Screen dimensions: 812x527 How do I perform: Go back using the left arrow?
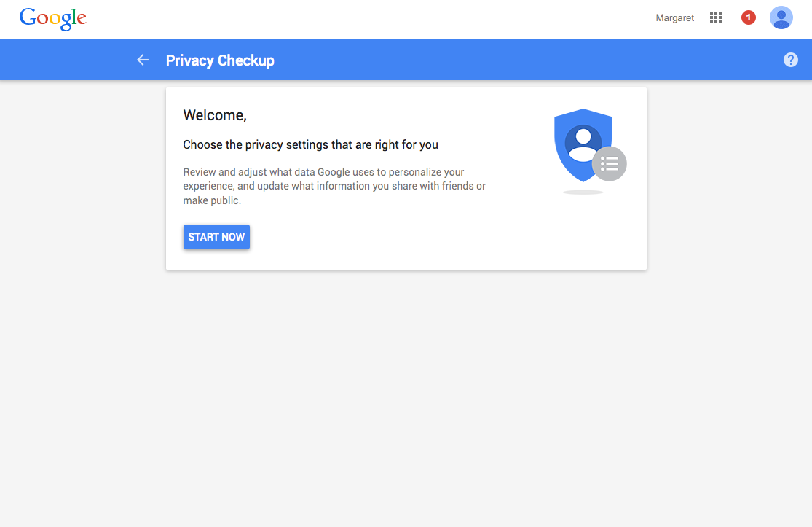(x=143, y=60)
